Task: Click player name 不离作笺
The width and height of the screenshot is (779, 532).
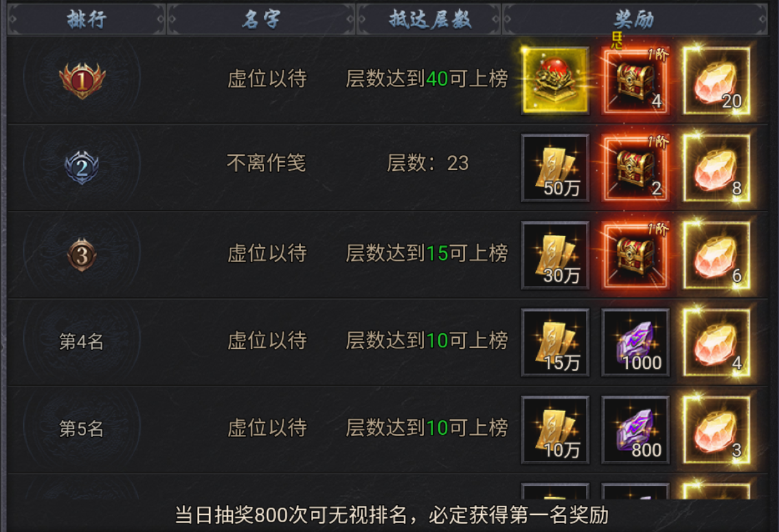Action: click(266, 163)
